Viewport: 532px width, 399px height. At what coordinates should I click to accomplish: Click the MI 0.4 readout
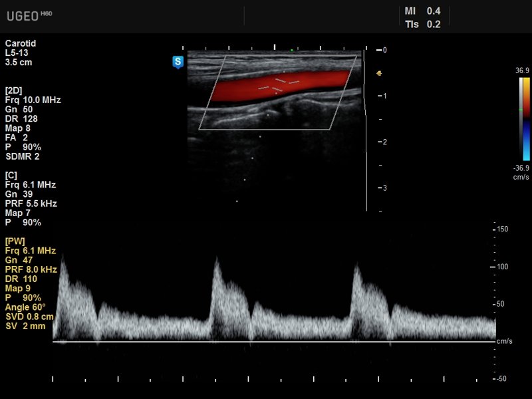click(x=422, y=11)
